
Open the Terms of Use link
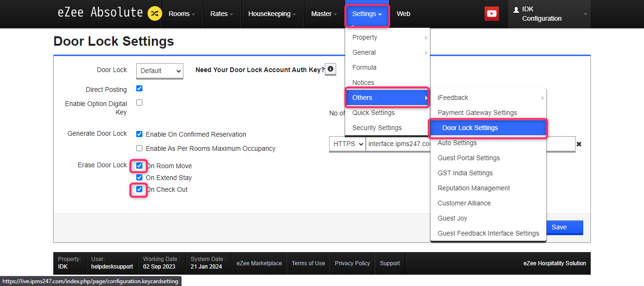(308, 263)
